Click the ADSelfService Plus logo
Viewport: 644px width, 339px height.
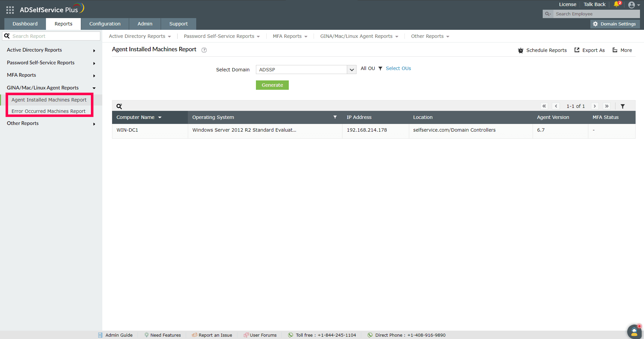[52, 9]
